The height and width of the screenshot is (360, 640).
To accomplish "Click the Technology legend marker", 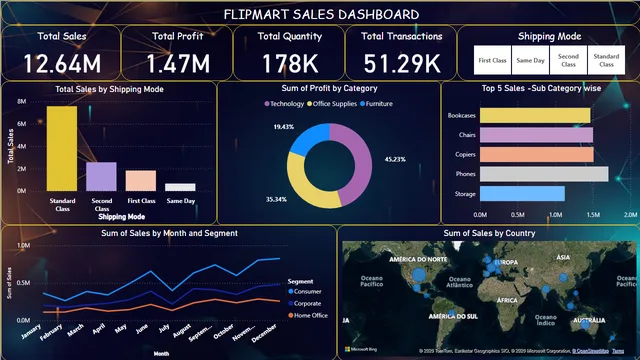I will [x=267, y=104].
